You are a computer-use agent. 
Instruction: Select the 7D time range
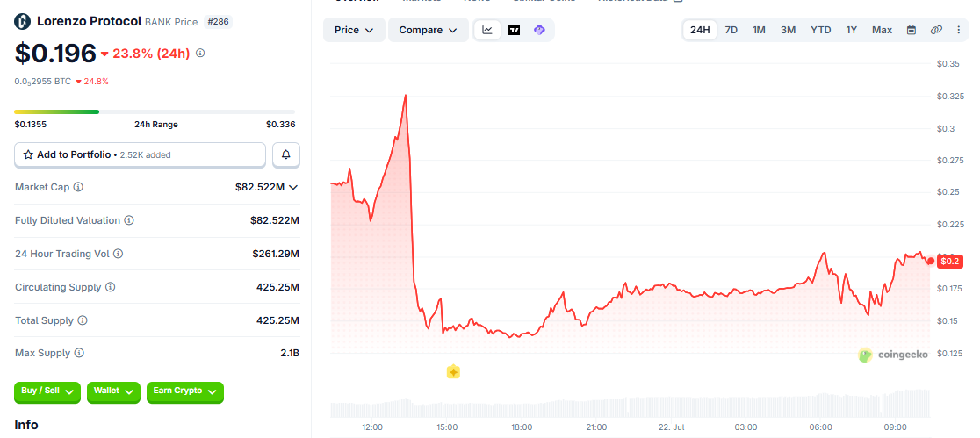point(731,30)
